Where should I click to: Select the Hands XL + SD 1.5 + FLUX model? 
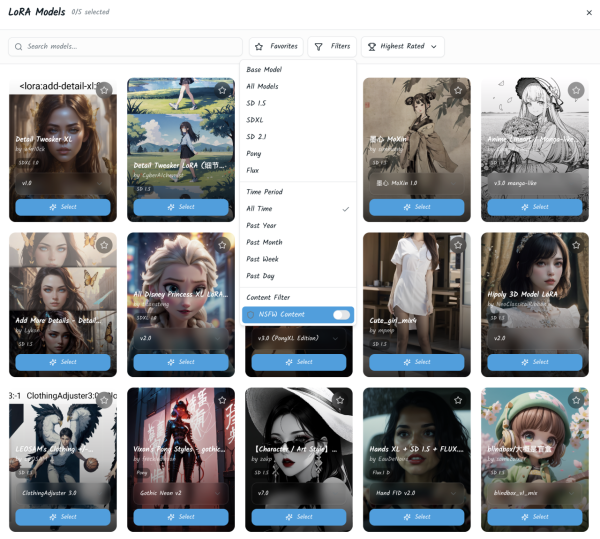417,517
